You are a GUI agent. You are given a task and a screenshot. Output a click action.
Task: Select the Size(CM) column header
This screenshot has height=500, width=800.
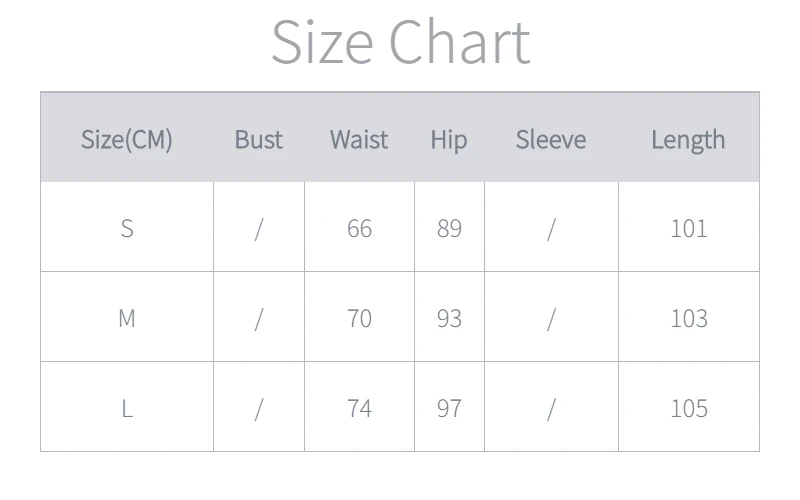[x=127, y=139]
